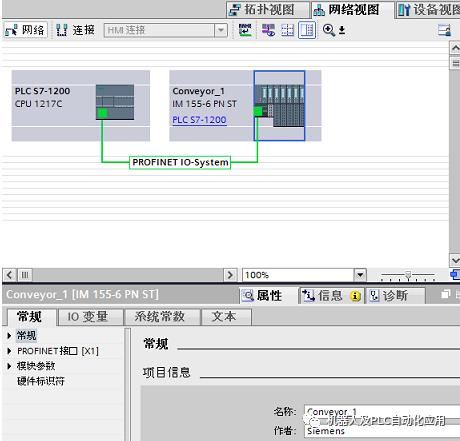
Task: Click the float inspector window icon
Action: point(445,295)
